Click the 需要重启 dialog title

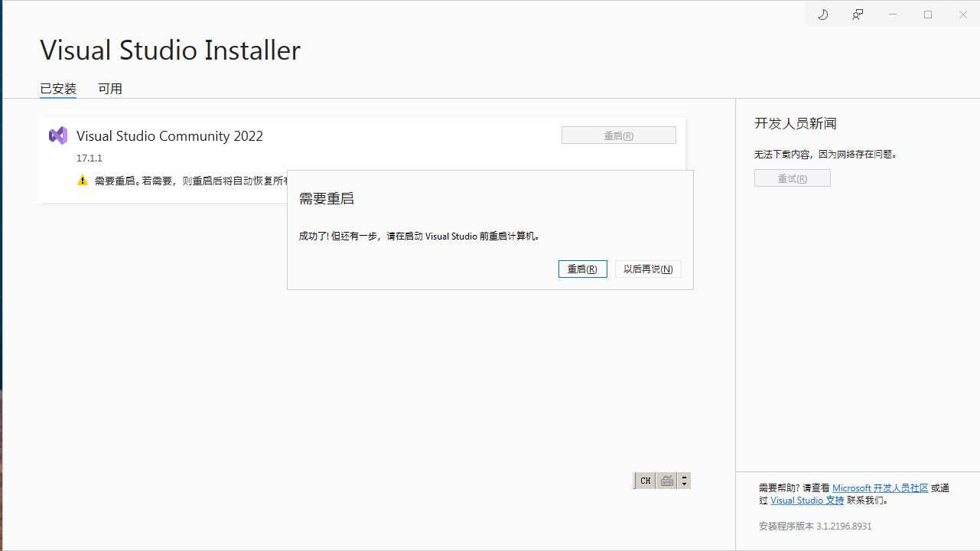coord(327,199)
